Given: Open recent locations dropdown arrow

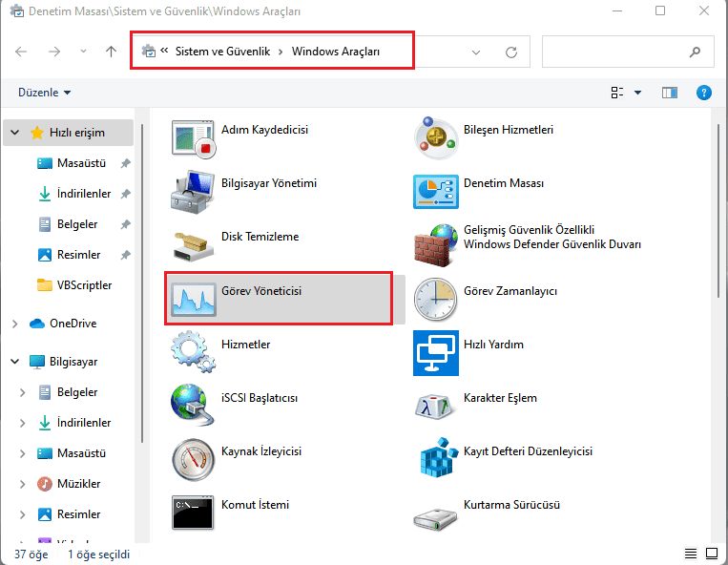Looking at the screenshot, I should pos(83,52).
